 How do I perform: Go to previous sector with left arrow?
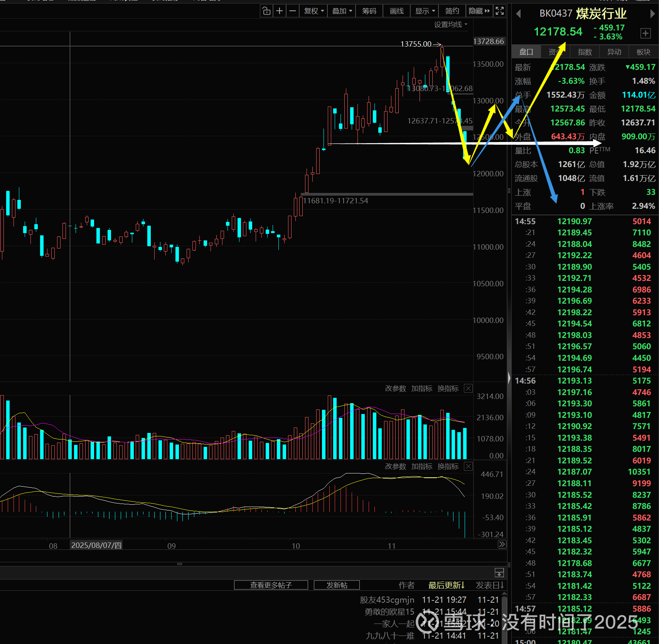[x=518, y=14]
